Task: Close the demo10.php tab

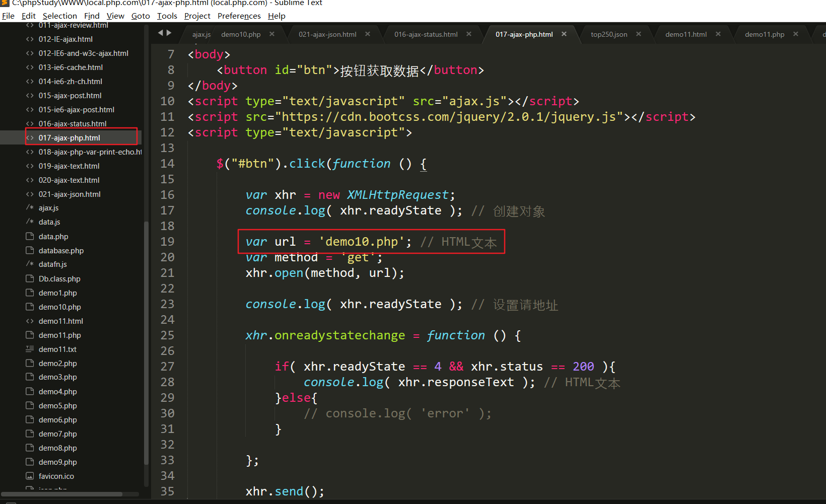Action: point(272,34)
